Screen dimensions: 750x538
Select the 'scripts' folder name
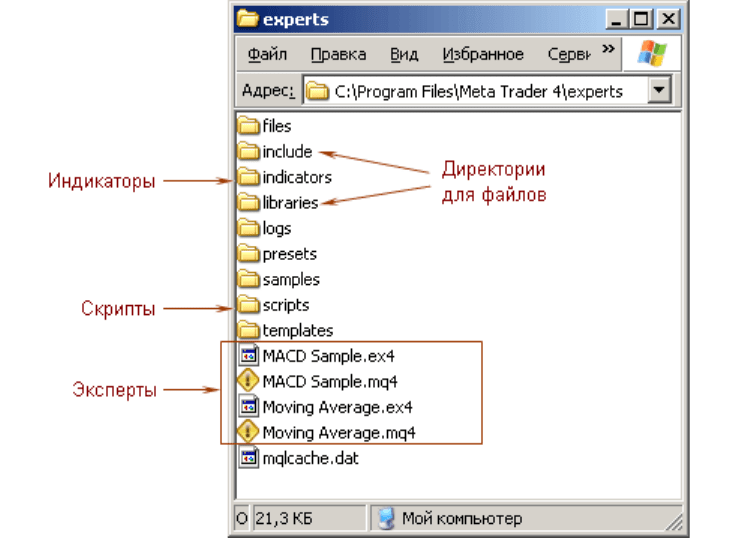pos(286,305)
